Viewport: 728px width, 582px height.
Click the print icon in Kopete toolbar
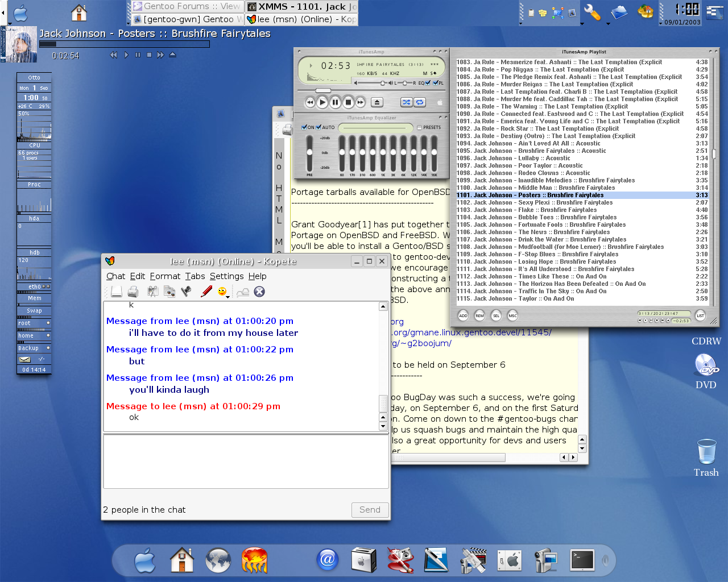[x=133, y=292]
